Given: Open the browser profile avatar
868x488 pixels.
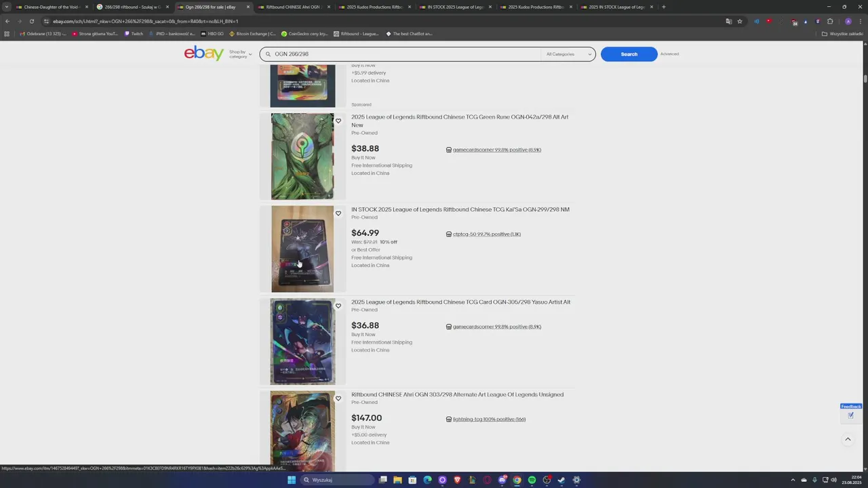Looking at the screenshot, I should coord(848,21).
